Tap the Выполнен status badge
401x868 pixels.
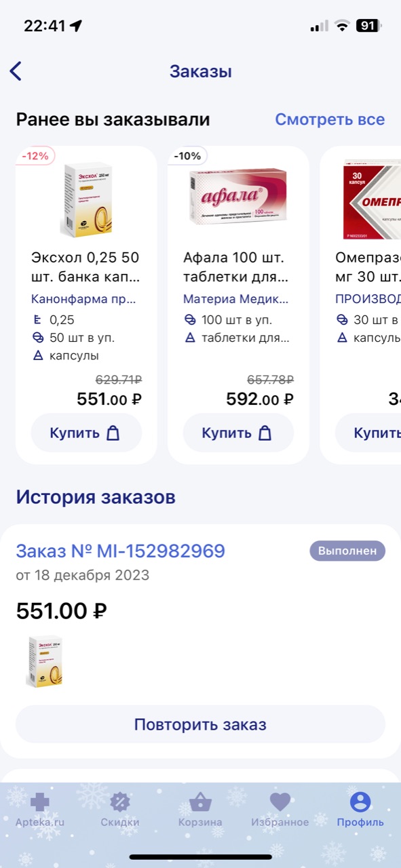point(347,551)
